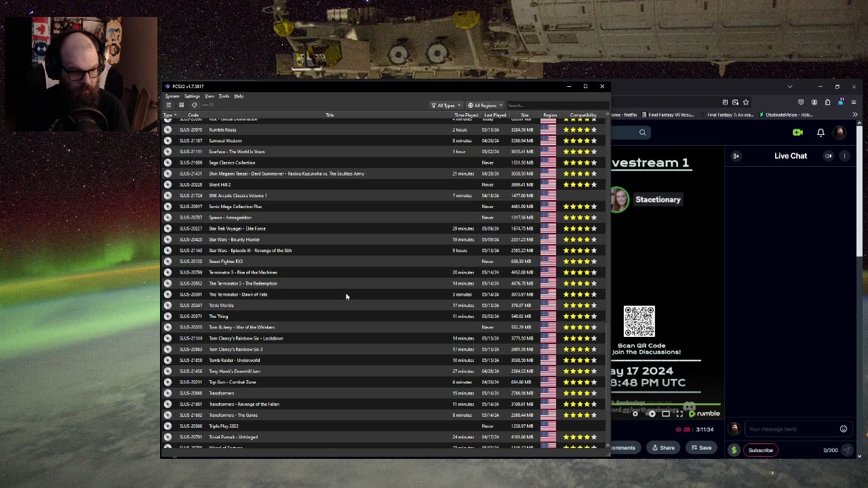Viewport: 868px width, 488px height.
Task: Open reader view icon in address bar
Action: [725, 102]
